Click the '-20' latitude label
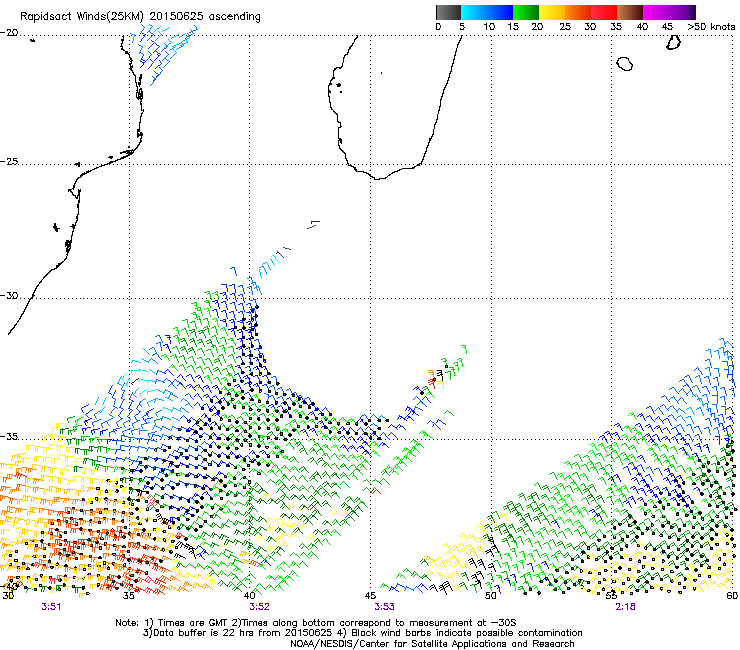Viewport: 740px width, 650px height. [x=9, y=33]
